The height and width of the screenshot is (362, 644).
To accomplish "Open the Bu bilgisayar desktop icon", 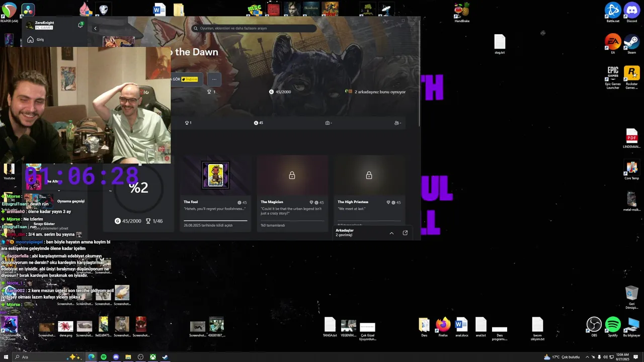I will point(631,327).
